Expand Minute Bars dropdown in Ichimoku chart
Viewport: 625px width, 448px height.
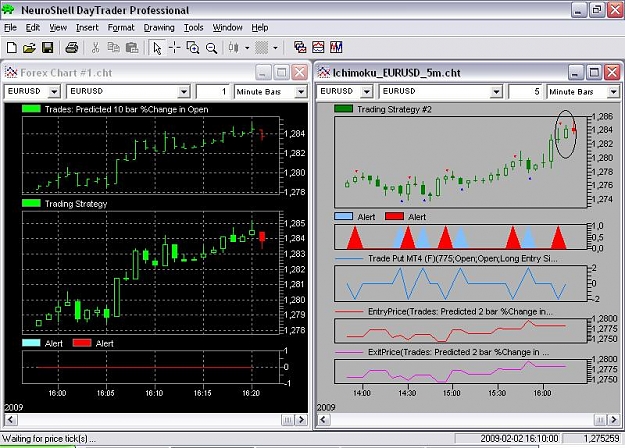tap(613, 92)
